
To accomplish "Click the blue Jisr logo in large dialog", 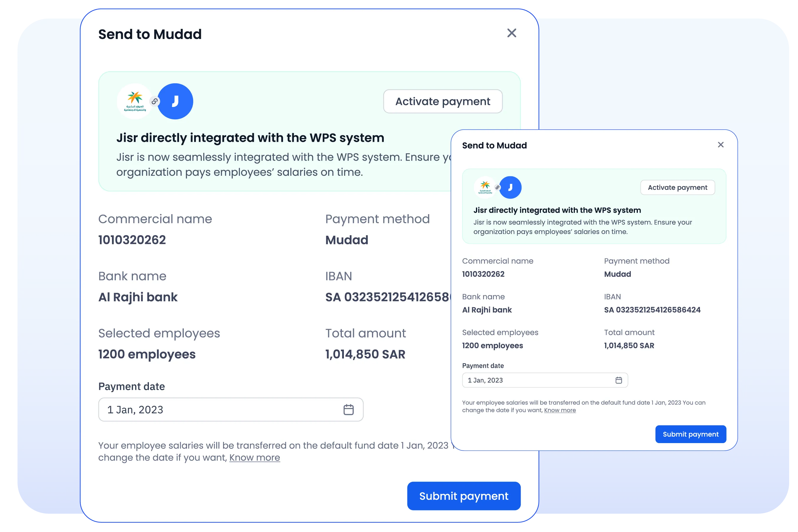I will tap(176, 101).
